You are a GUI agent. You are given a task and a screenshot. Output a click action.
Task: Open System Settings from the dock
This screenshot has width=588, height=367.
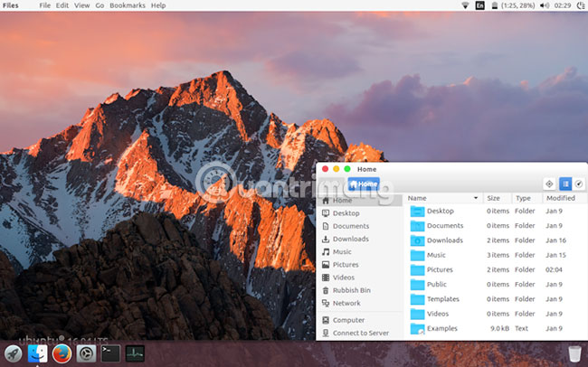(86, 353)
